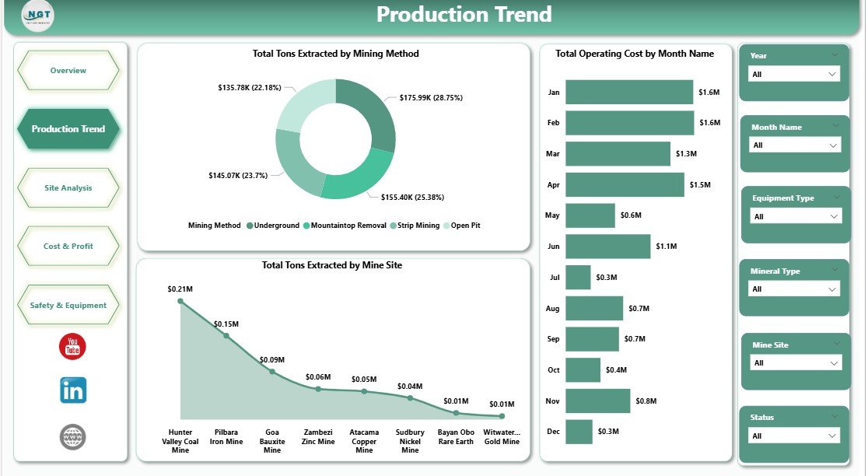Select the Jul operating cost bar

578,278
